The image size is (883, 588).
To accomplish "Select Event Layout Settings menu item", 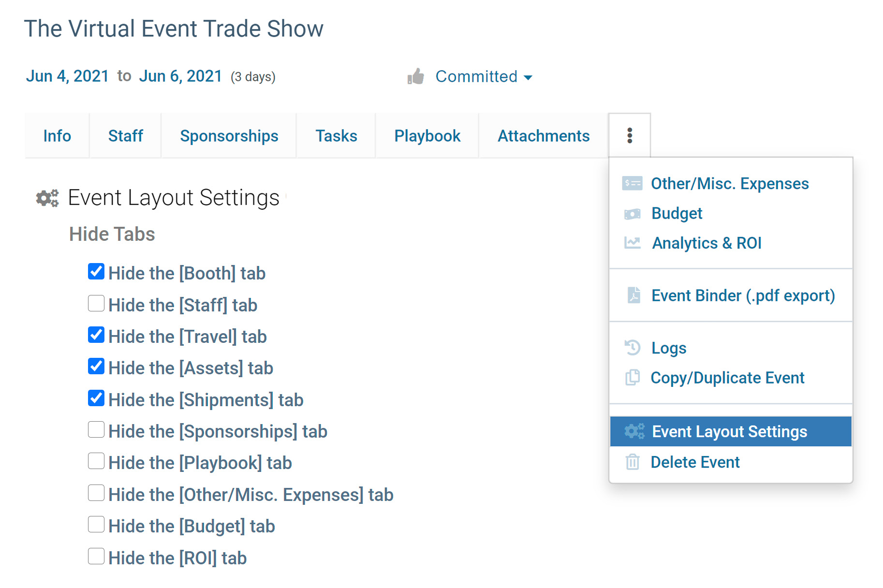I will pyautogui.click(x=729, y=431).
